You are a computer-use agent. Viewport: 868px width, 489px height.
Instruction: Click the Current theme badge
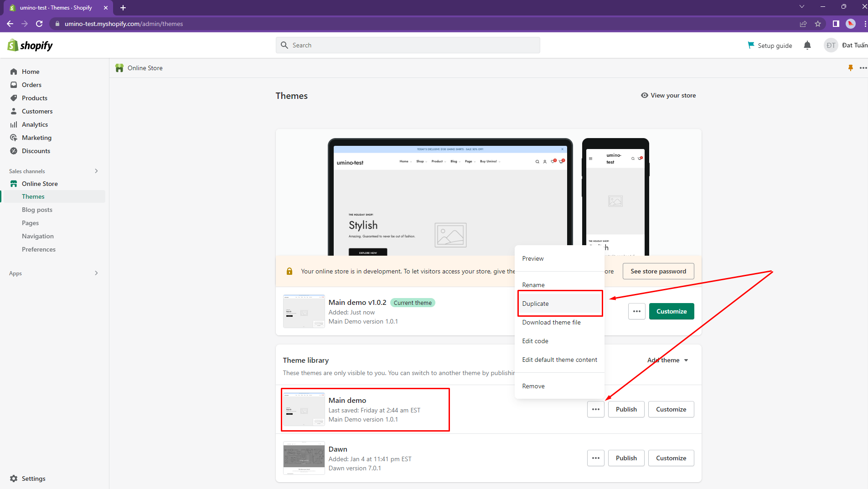413,303
